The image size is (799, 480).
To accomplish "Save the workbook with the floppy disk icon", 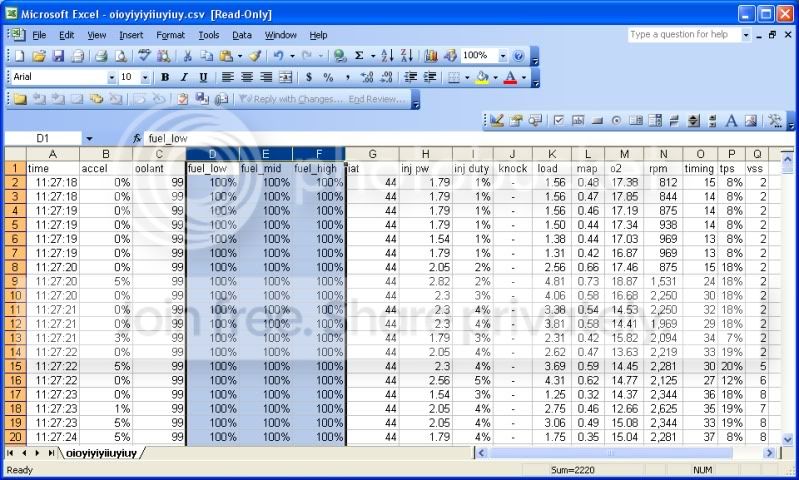I will click(58, 56).
